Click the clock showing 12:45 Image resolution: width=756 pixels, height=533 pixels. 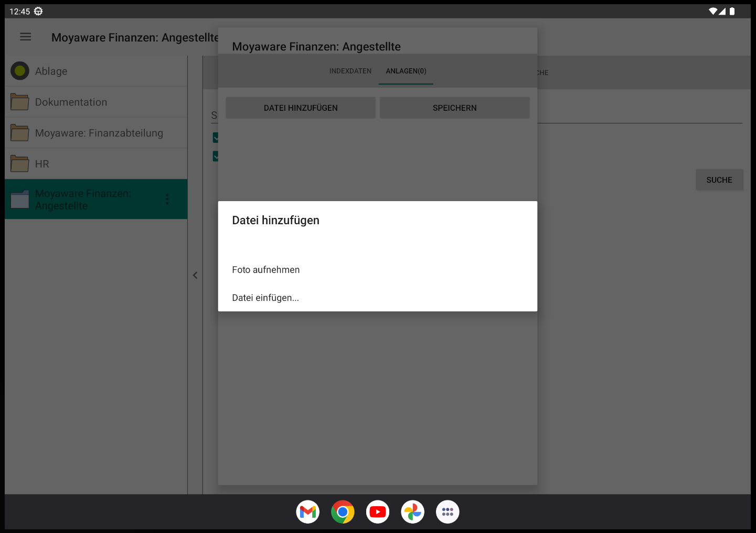click(20, 12)
